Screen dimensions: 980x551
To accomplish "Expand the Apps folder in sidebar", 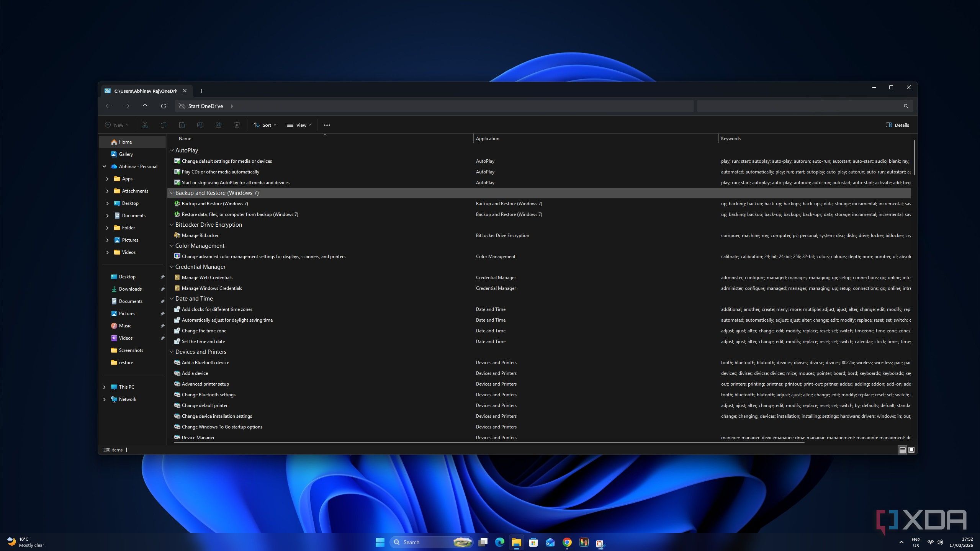I will [108, 179].
